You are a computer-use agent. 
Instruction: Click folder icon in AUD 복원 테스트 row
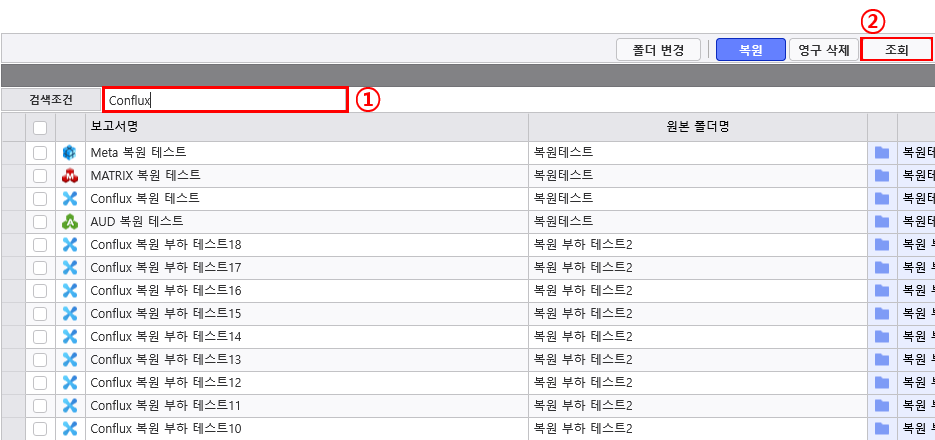[x=882, y=222]
